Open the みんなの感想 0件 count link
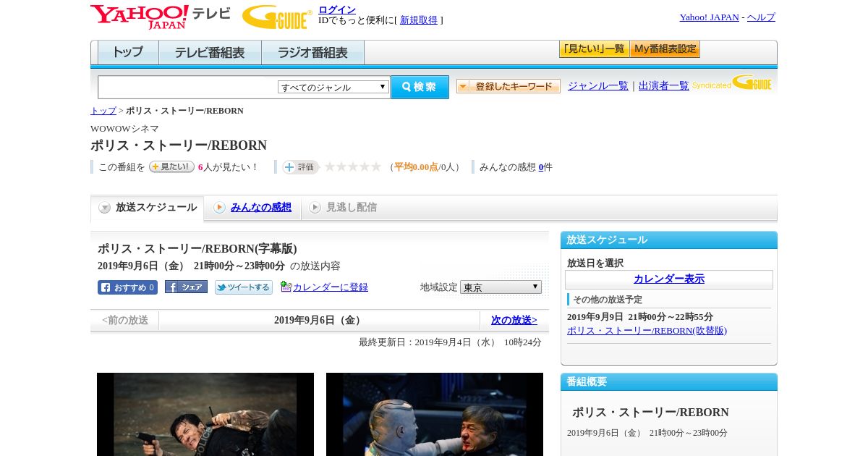The width and height of the screenshot is (868, 456). (x=541, y=167)
